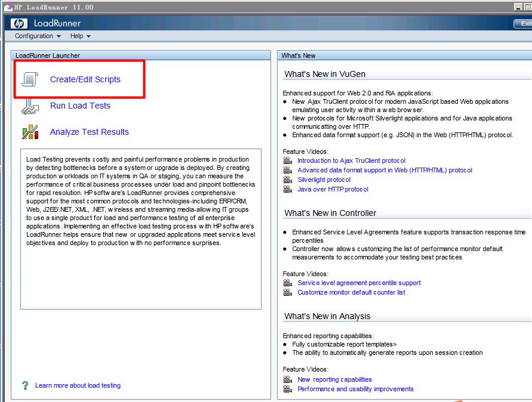The image size is (532, 402).
Task: Click video icon beside Advanced data format support
Action: pos(288,170)
